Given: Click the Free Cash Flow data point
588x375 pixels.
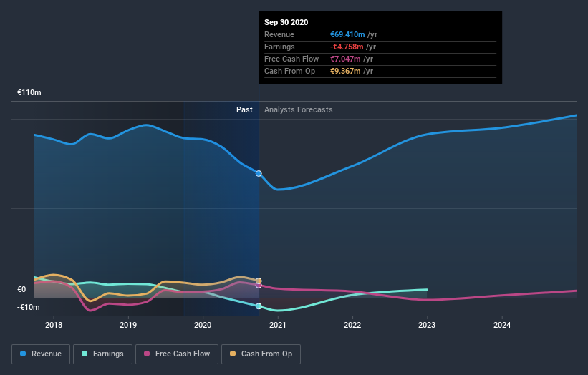Looking at the screenshot, I should [259, 286].
